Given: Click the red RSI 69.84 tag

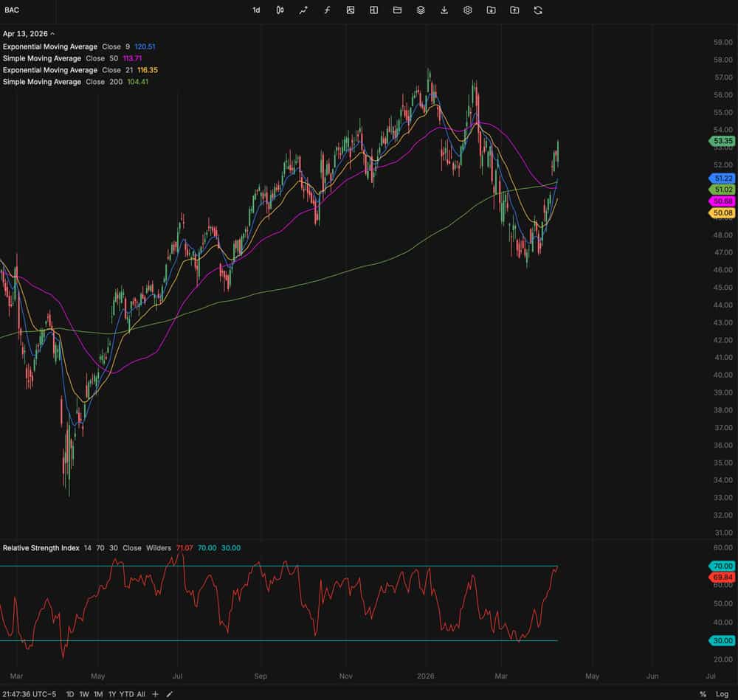Looking at the screenshot, I should pos(722,578).
